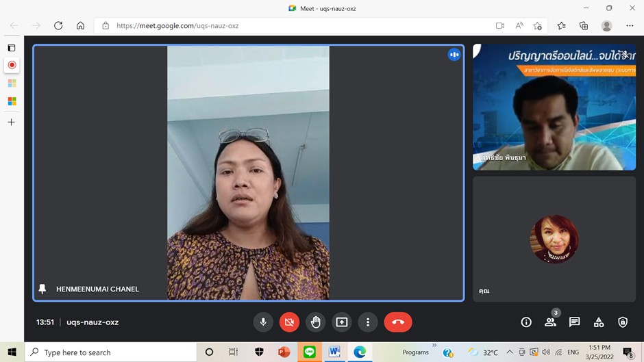Mute the microphone in Meet
644x362 pixels.
[262, 322]
